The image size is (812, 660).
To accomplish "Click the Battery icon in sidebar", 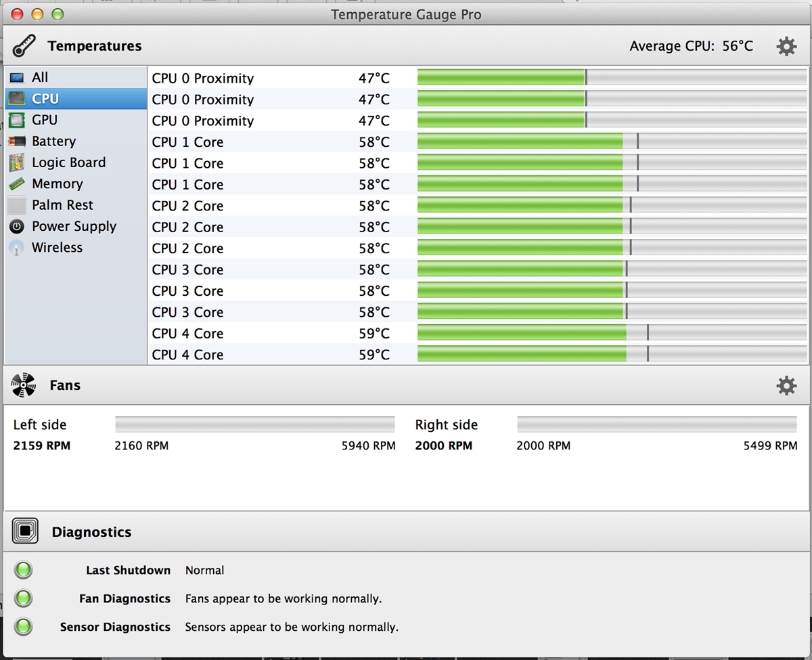I will (17, 141).
